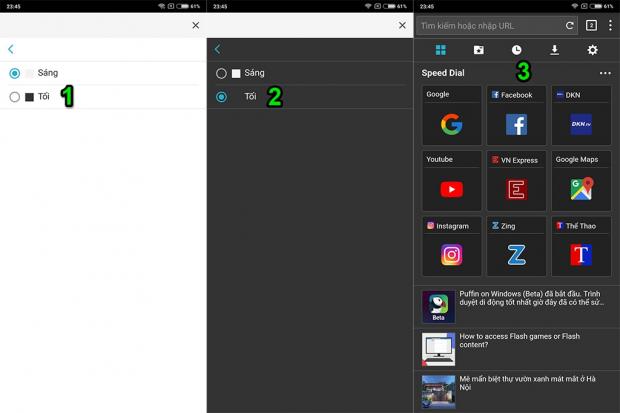Viewport: 620px width, 413px height.
Task: Open the browser's vertical three-dot menu
Action: click(610, 25)
